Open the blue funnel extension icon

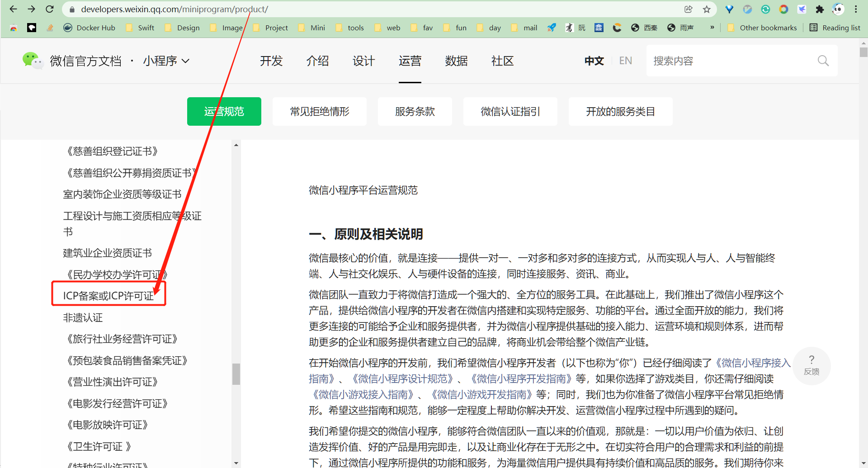[x=729, y=9]
